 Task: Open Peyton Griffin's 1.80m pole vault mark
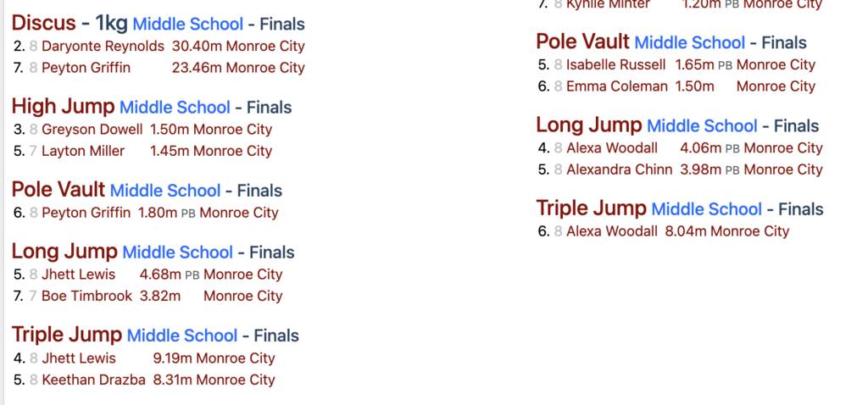click(158, 213)
